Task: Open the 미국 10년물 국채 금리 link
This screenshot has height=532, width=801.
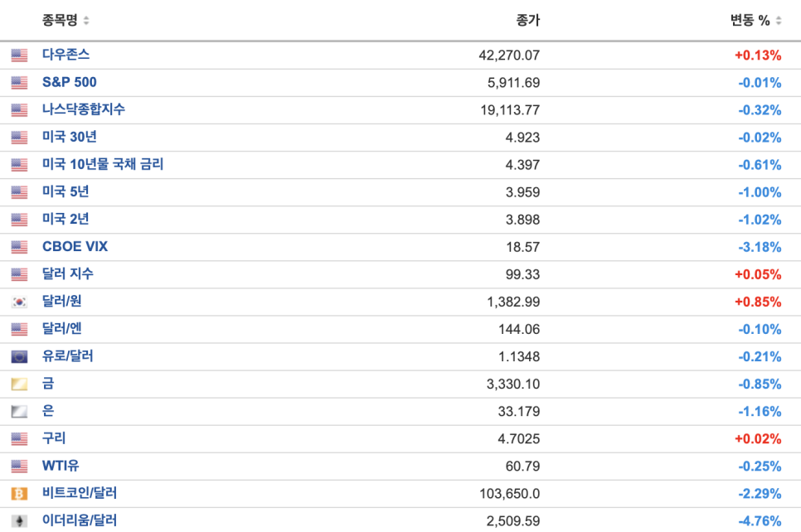Action: (103, 164)
